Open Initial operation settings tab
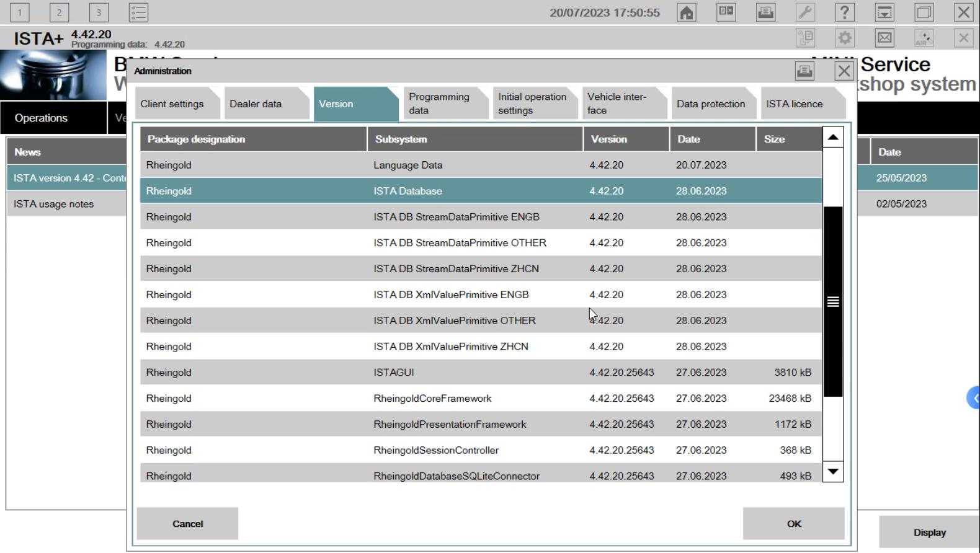Image resolution: width=980 pixels, height=553 pixels. pyautogui.click(x=535, y=104)
